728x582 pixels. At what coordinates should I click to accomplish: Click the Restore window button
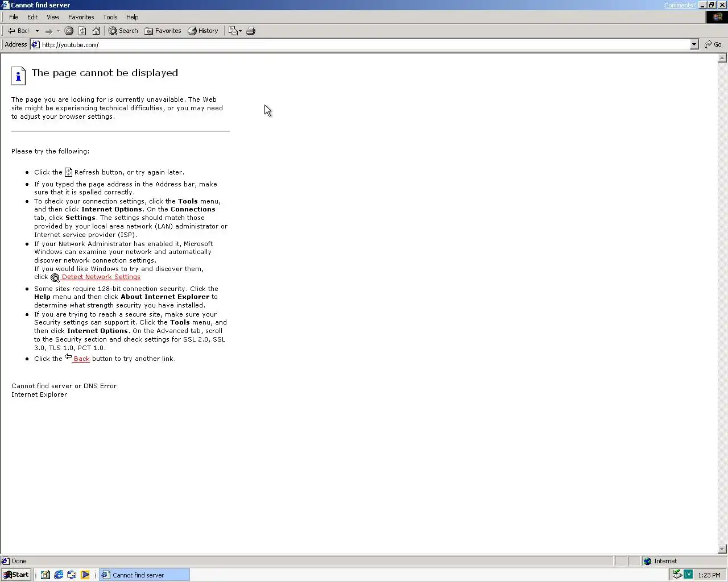(x=712, y=5)
